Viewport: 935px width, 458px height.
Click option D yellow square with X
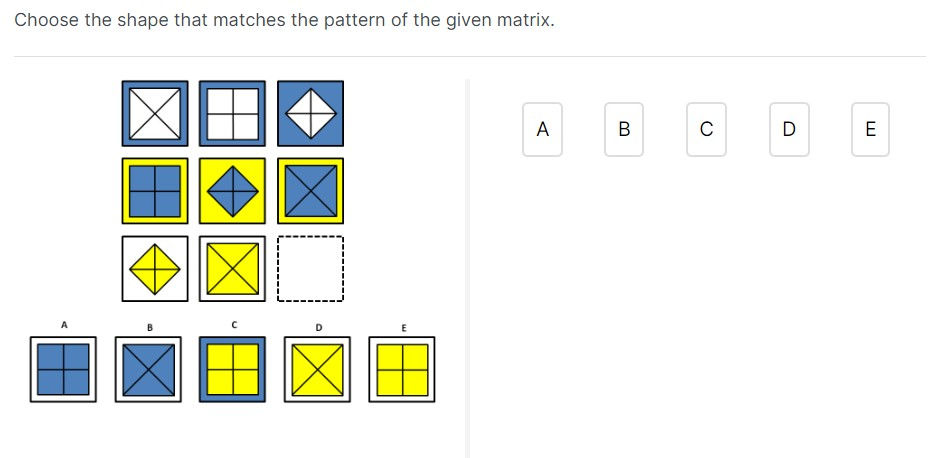tap(317, 369)
